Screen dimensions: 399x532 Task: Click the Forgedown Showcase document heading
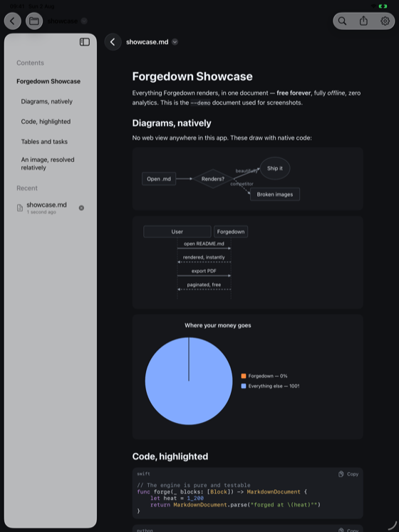click(192, 77)
